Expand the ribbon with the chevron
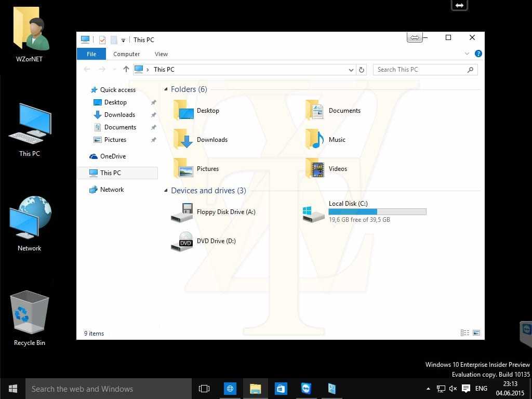 467,54
